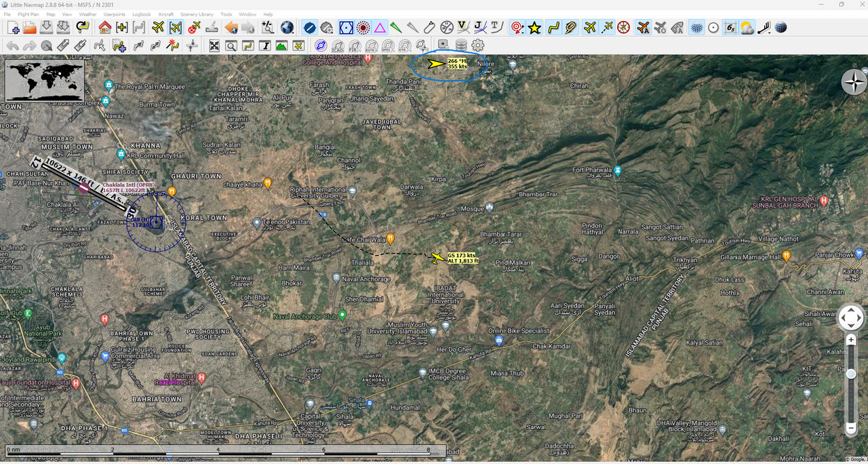Open the Userpoints menu
868x464 pixels.
point(115,14)
